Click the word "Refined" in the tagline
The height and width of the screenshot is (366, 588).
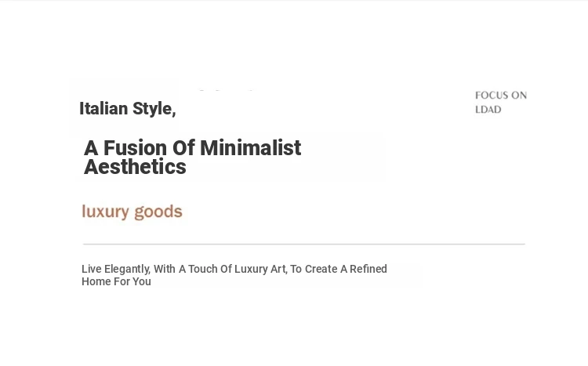(x=368, y=269)
